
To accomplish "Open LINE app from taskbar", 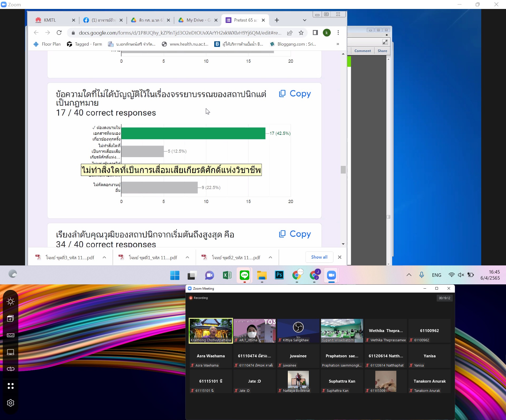I will 244,275.
